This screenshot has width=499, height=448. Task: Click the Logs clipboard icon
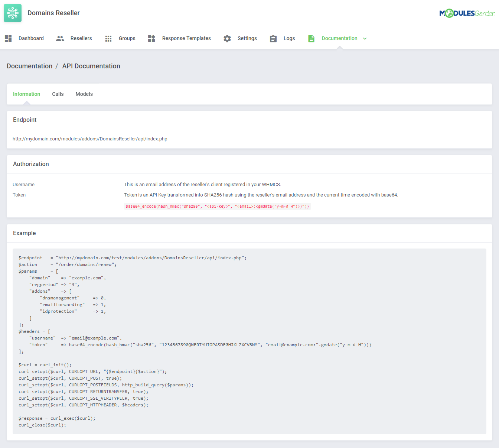(273, 38)
